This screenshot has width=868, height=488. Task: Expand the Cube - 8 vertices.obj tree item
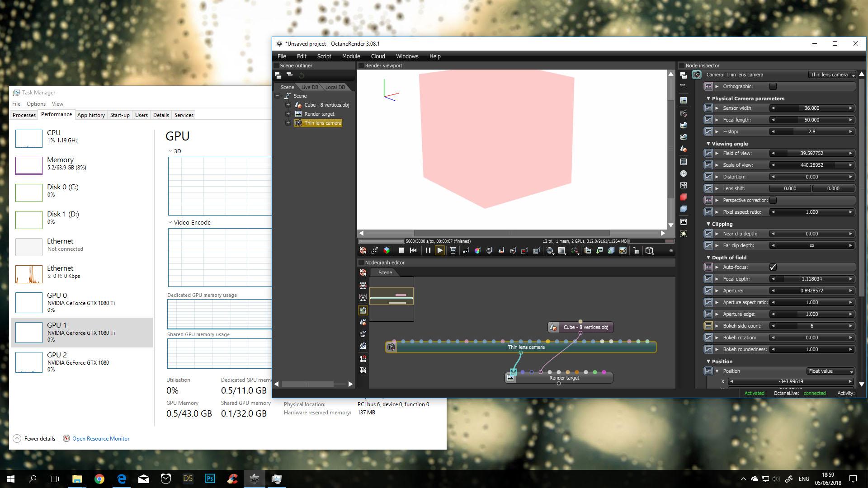point(288,105)
